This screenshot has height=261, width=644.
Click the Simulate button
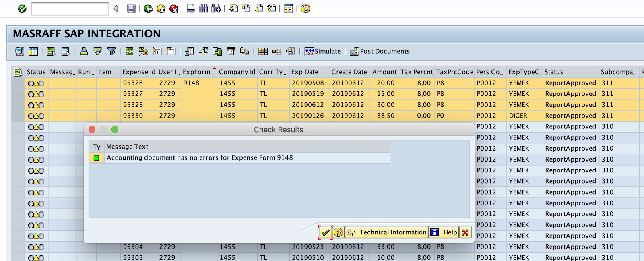click(x=322, y=51)
